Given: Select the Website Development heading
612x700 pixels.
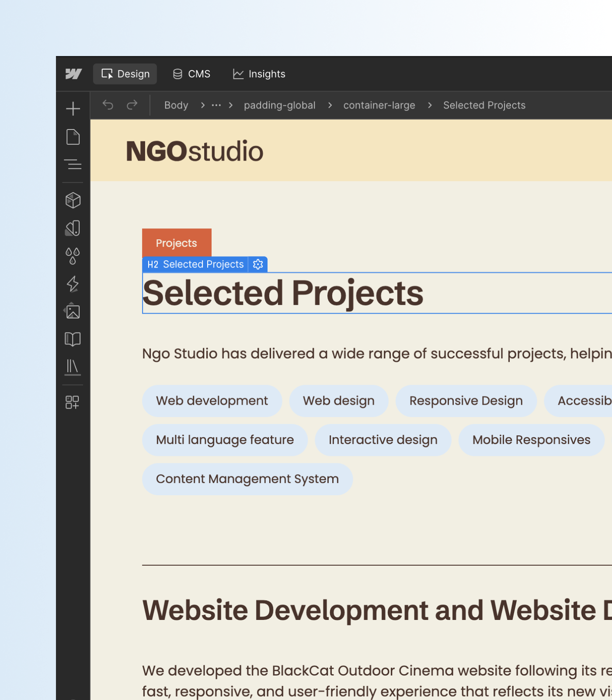Looking at the screenshot, I should [x=377, y=610].
